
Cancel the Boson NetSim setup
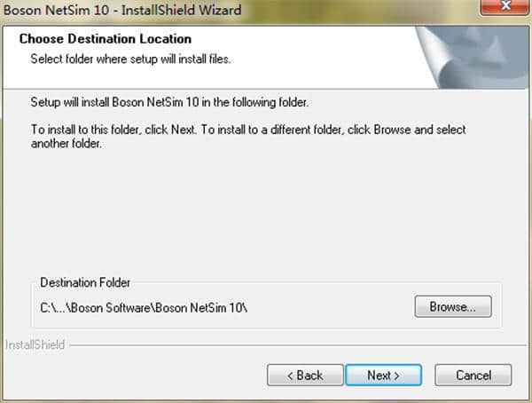(473, 375)
